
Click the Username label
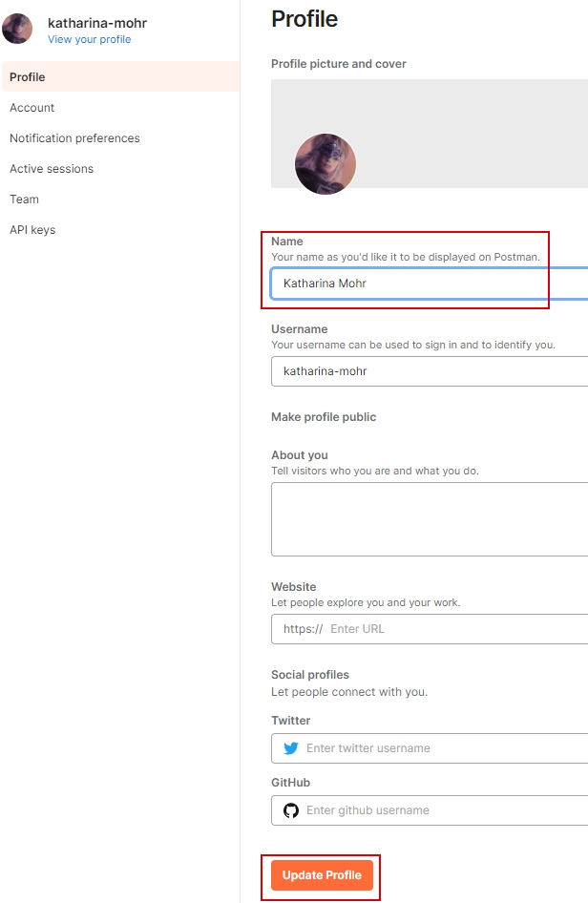point(300,328)
